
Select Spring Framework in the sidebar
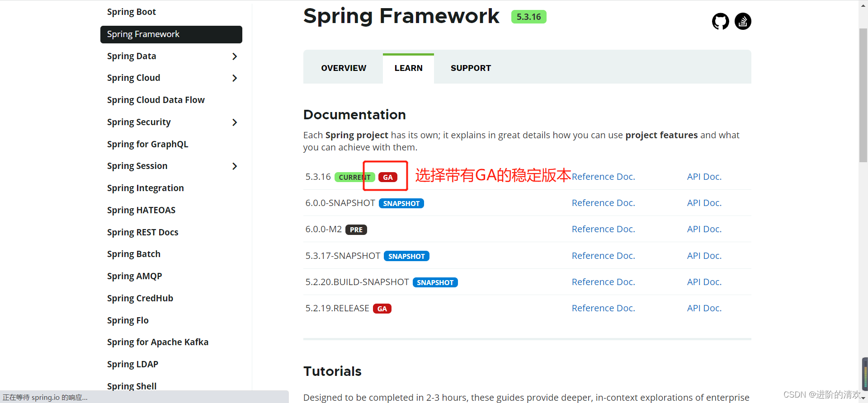point(171,34)
